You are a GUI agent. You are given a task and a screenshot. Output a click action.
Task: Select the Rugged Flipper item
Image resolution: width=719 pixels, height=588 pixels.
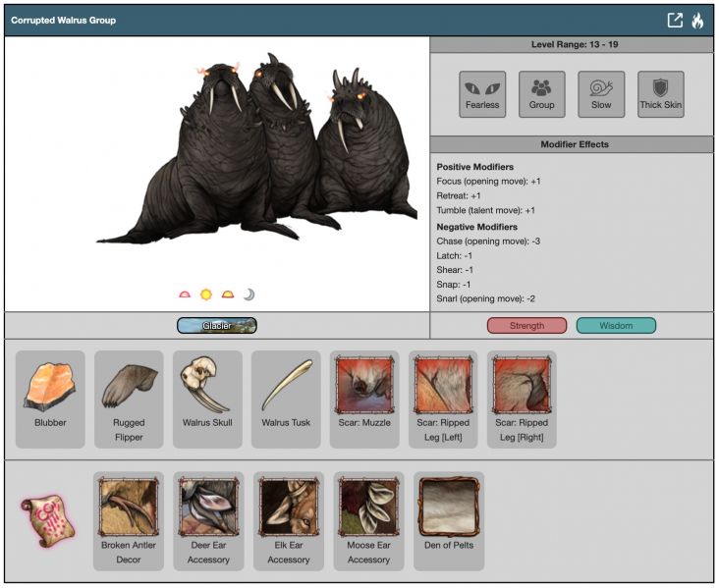[x=129, y=399]
